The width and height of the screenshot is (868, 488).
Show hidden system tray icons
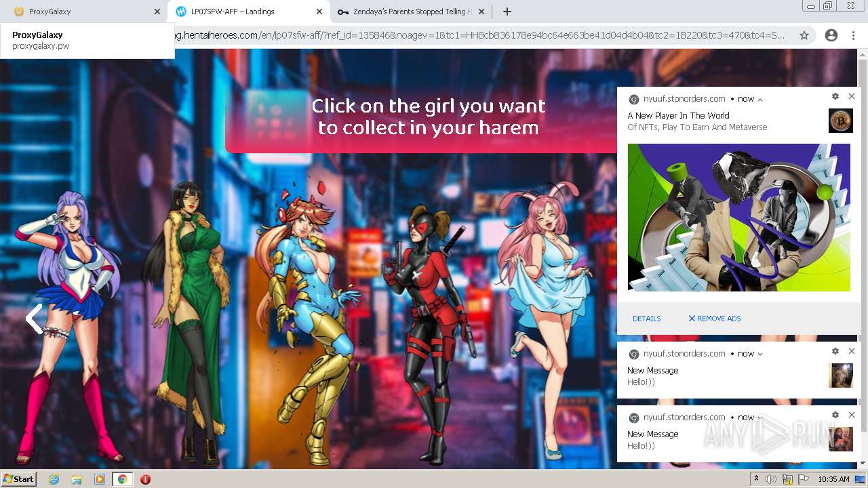pos(757,479)
